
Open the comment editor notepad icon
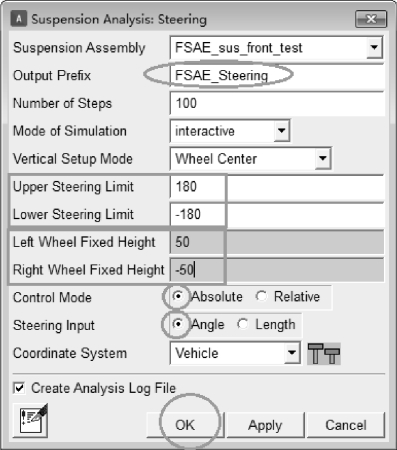[30, 420]
